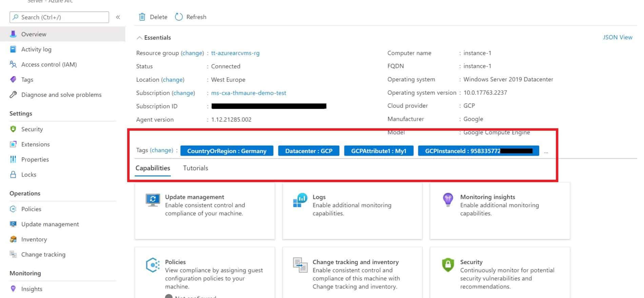Select the Extensions icon in sidebar
The image size is (644, 298).
[13, 144]
